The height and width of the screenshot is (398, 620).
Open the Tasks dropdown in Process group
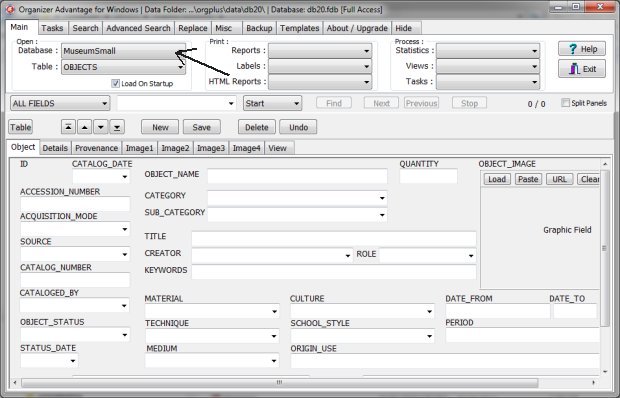pyautogui.click(x=488, y=82)
